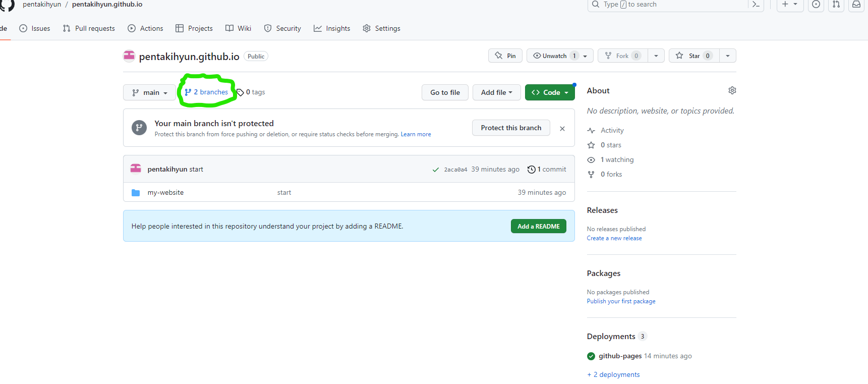Screen dimensions: 868x384
Task: Fork the repository
Action: tap(623, 56)
